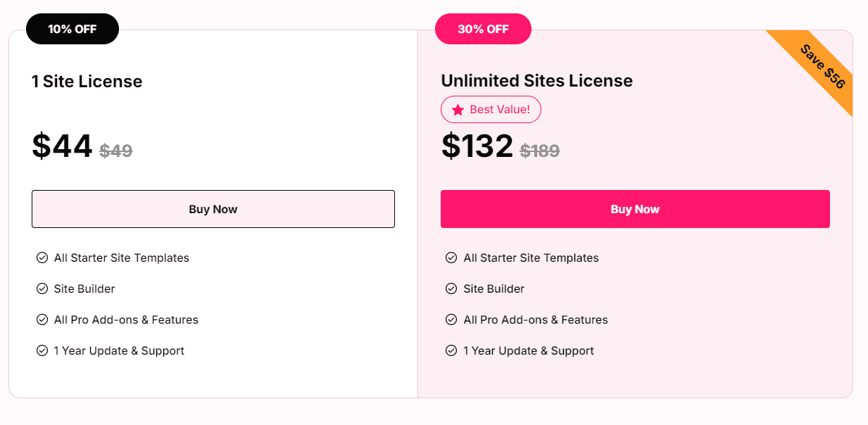Click the checkmark next to Site Builder on left card
Screen dimensions: 868x425
pyautogui.click(x=42, y=288)
